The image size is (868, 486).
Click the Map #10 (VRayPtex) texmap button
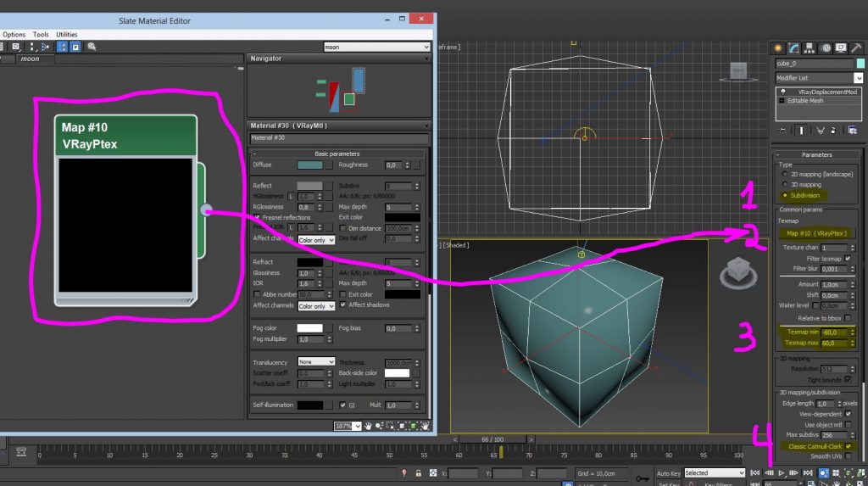(815, 232)
